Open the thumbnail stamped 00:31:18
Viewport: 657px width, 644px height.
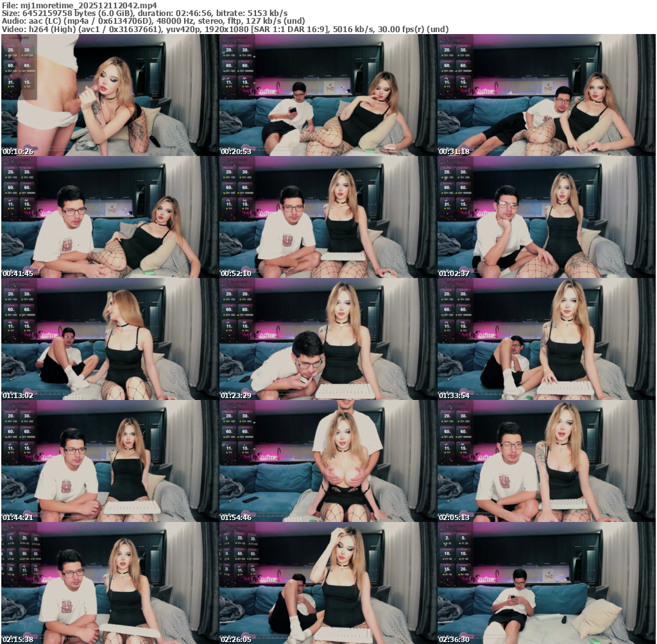pos(547,95)
